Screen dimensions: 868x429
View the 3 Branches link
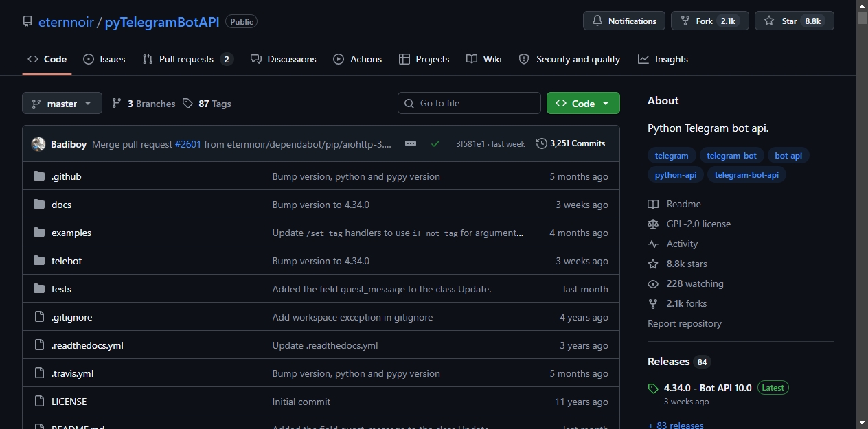pos(144,104)
